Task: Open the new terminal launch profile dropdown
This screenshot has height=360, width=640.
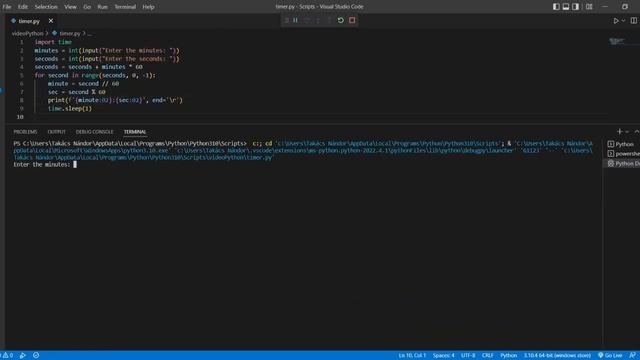Action: click(x=627, y=131)
